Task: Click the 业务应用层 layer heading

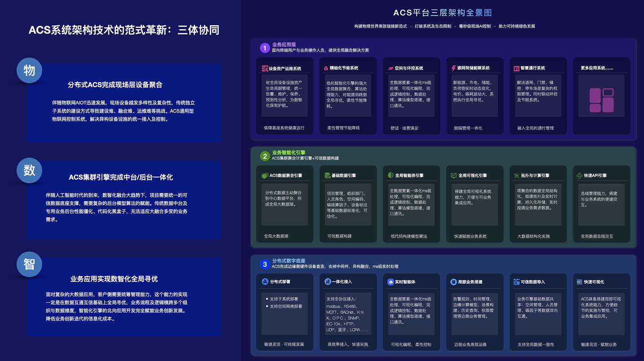Action: pyautogui.click(x=284, y=44)
